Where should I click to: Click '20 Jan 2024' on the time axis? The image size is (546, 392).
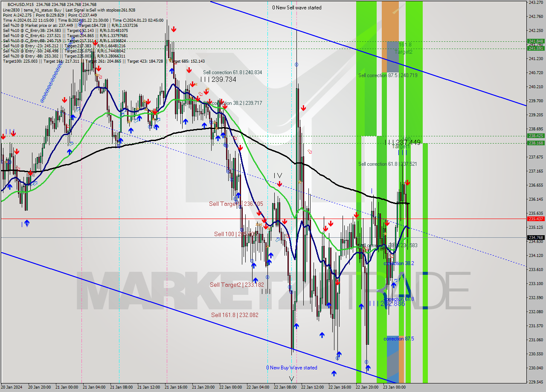point(12,387)
